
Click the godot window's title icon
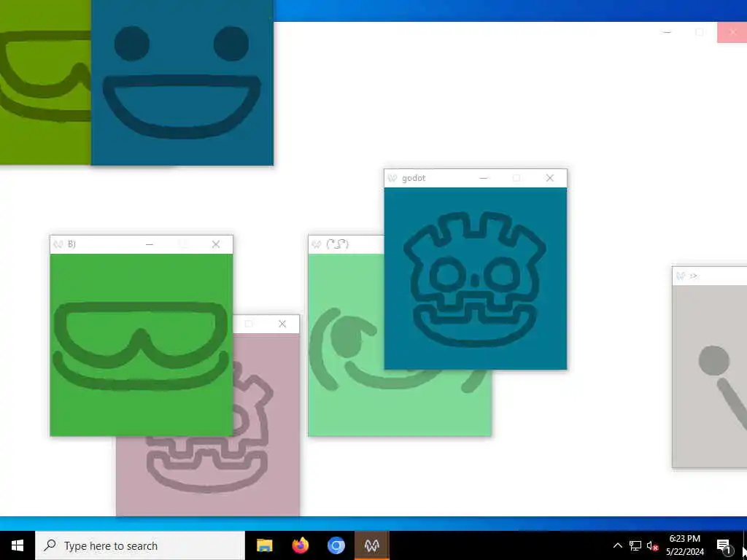point(392,178)
